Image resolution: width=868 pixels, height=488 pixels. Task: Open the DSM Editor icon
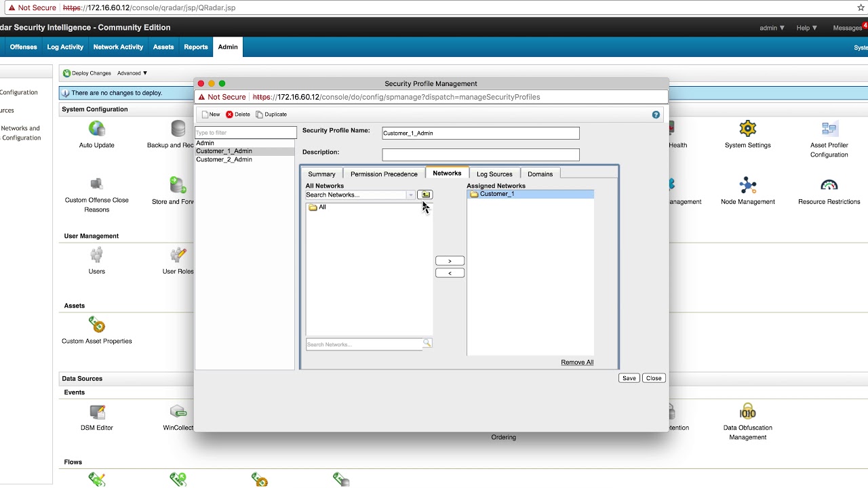97,411
